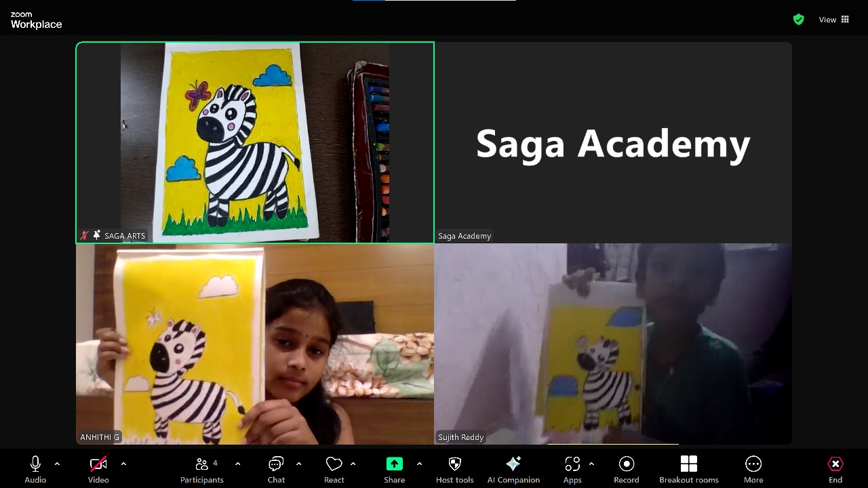
Task: Start video with the Video camera button
Action: tap(98, 470)
